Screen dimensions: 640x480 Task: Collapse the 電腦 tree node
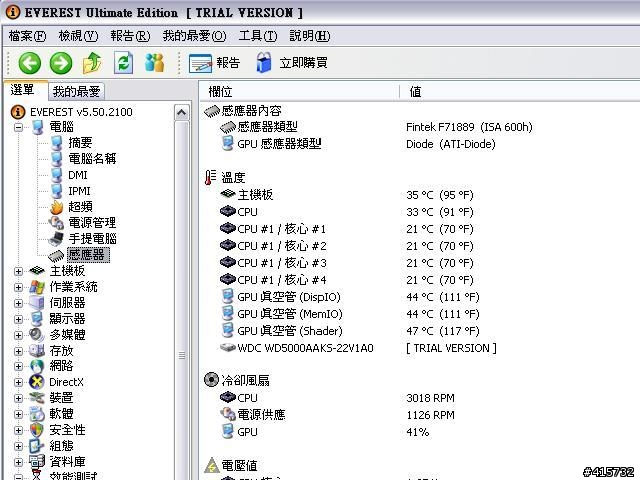tap(18, 127)
